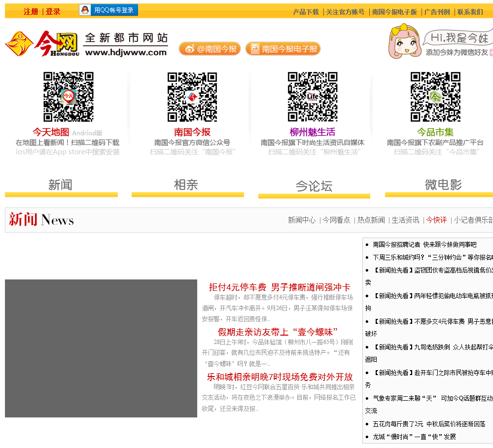This screenshot has width=493, height=448.
Task: Open the orange 南国今报电子报 button
Action: click(x=282, y=49)
